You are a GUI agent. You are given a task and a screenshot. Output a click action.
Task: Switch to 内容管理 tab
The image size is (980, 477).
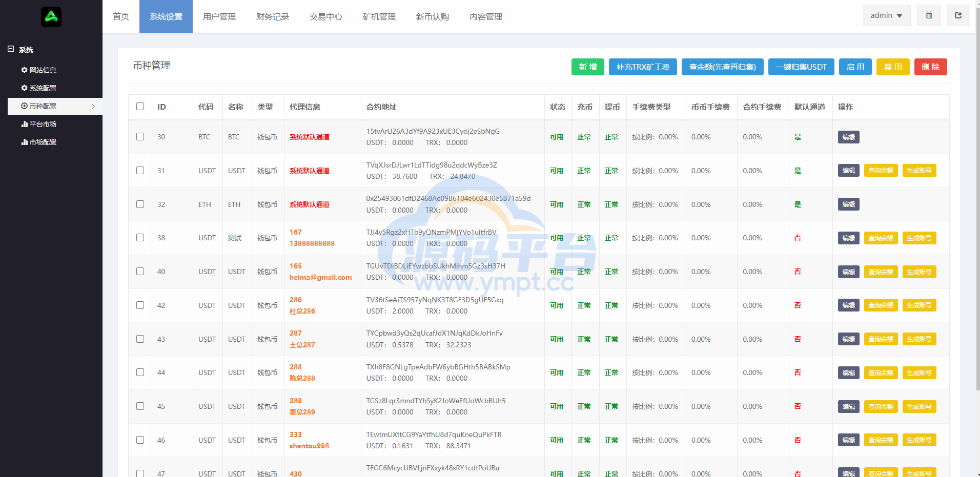coord(486,16)
